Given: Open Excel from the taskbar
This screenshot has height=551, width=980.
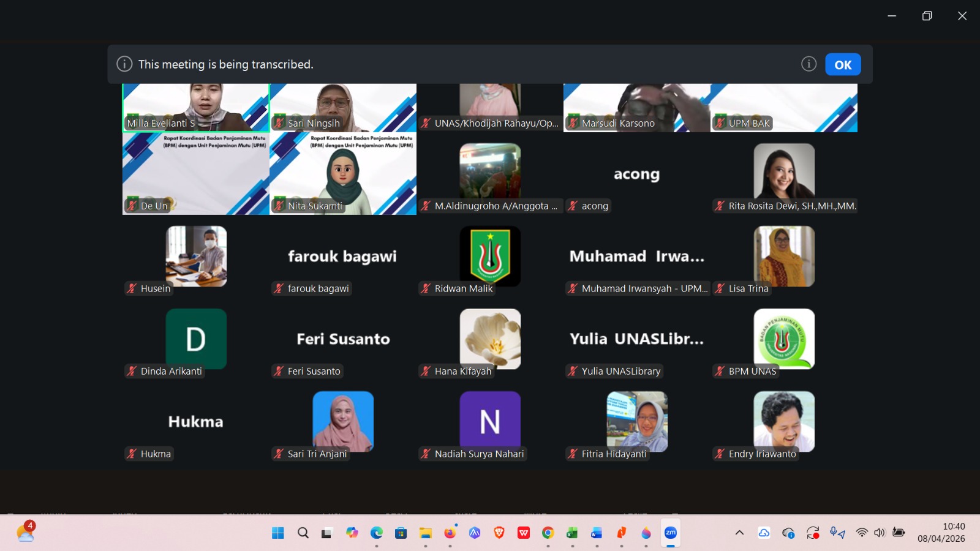Looking at the screenshot, I should pos(573,533).
